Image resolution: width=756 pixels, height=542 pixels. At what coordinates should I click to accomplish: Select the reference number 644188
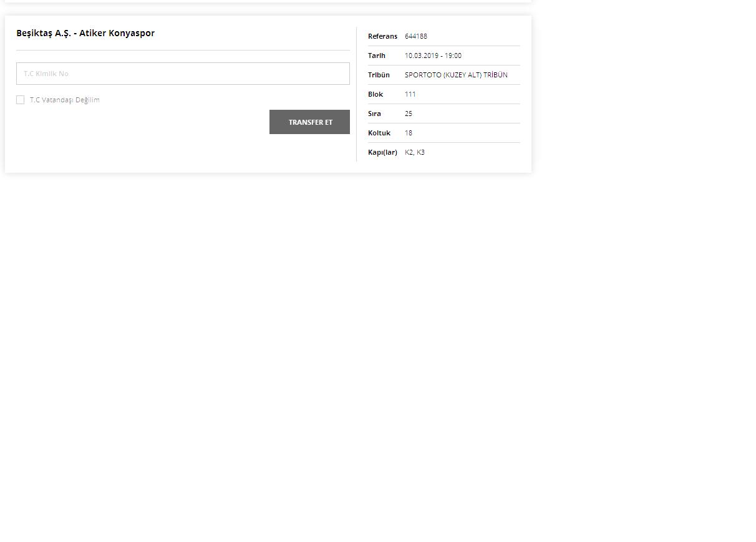click(x=416, y=36)
